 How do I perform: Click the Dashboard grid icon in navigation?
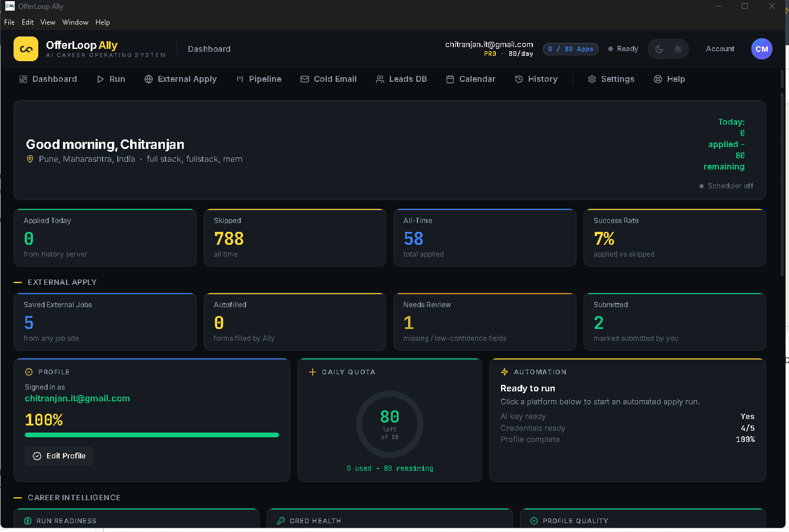coord(24,79)
